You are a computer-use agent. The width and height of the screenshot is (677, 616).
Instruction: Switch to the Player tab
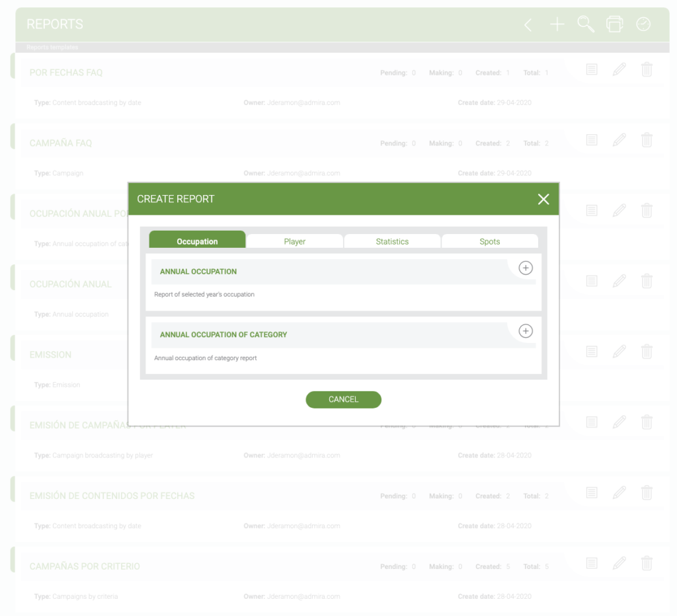[294, 241]
